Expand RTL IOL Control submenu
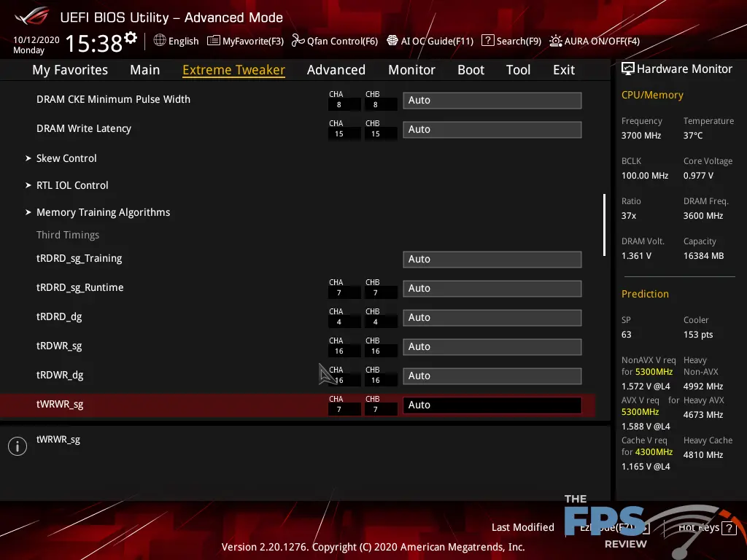This screenshot has width=747, height=560. click(72, 185)
